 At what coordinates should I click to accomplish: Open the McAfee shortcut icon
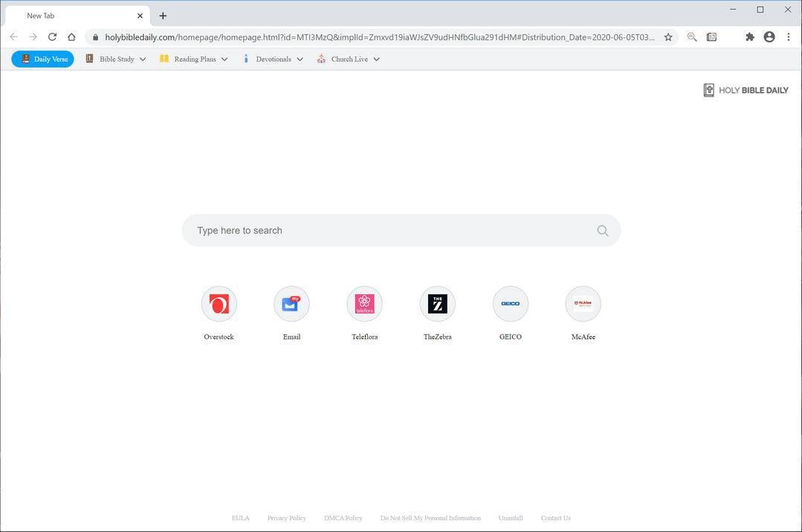click(583, 304)
